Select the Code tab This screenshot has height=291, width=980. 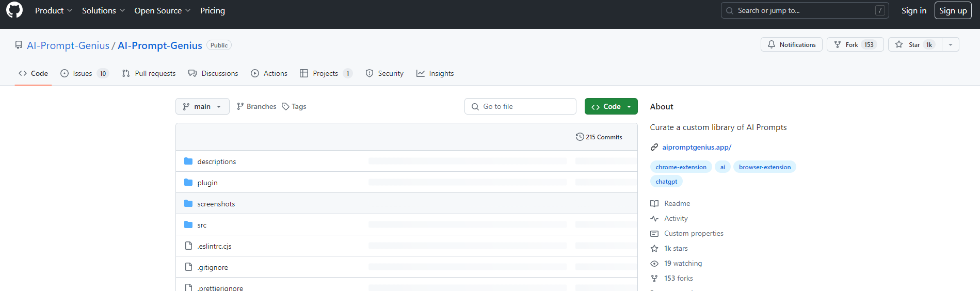[34, 73]
